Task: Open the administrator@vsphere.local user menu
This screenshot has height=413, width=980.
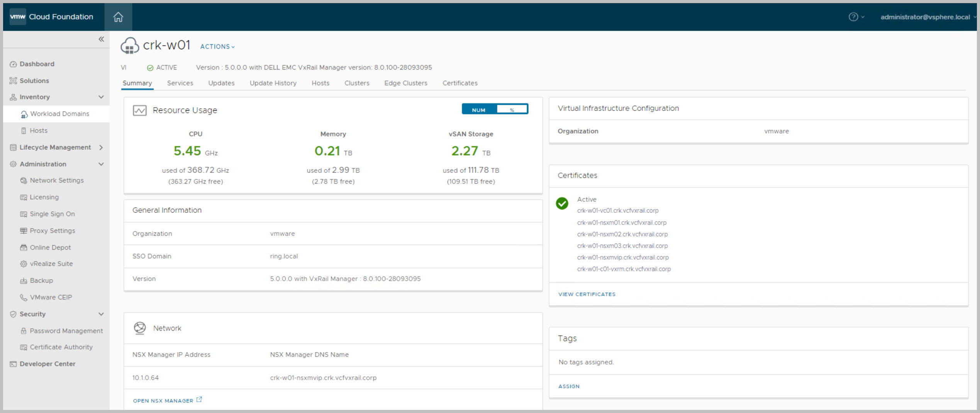Action: point(925,17)
